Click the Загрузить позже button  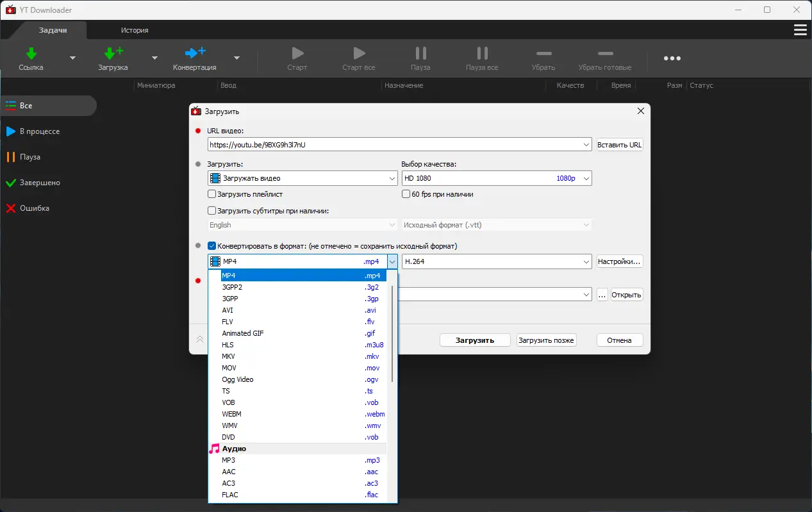coord(546,340)
